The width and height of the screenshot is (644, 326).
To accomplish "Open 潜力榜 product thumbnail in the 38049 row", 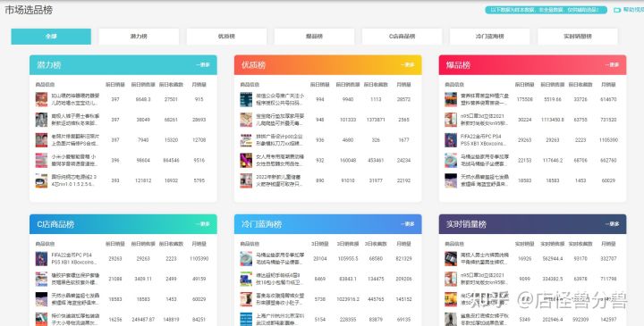I will click(x=41, y=120).
